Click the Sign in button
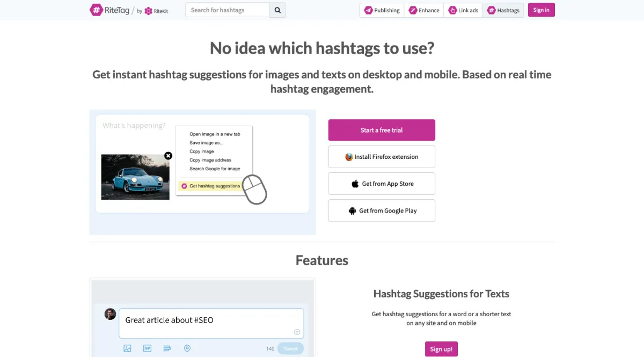Screen dimensions: 644x357 (x=541, y=10)
